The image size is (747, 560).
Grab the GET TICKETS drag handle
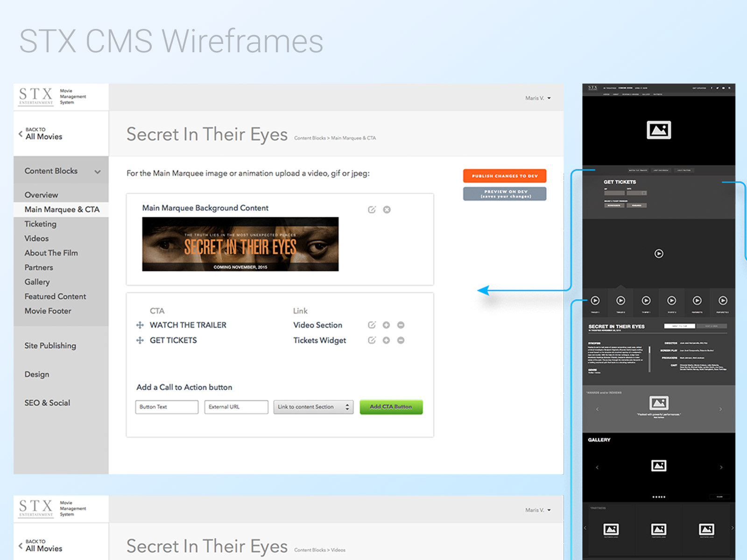pyautogui.click(x=140, y=340)
